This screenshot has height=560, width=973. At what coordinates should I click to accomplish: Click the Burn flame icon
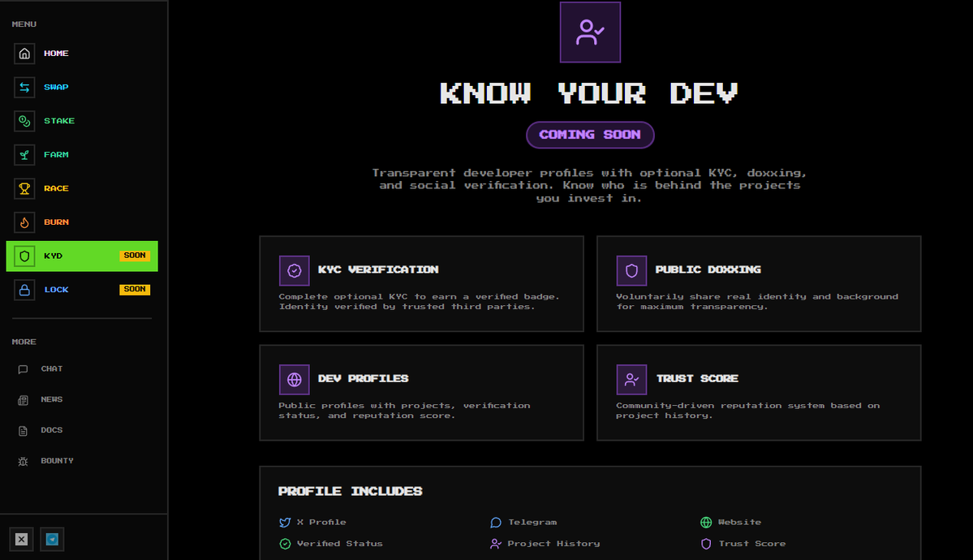coord(24,222)
